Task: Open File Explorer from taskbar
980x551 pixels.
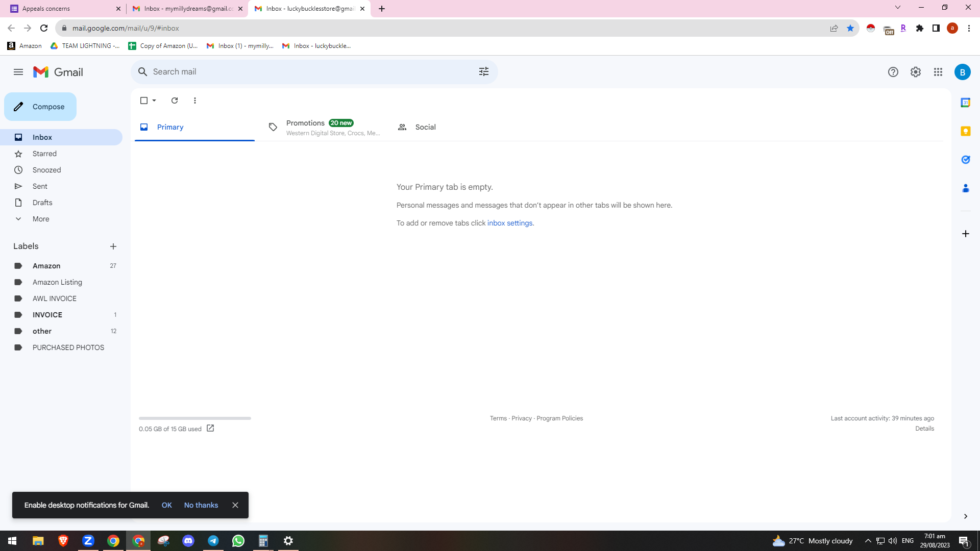Action: tap(38, 541)
